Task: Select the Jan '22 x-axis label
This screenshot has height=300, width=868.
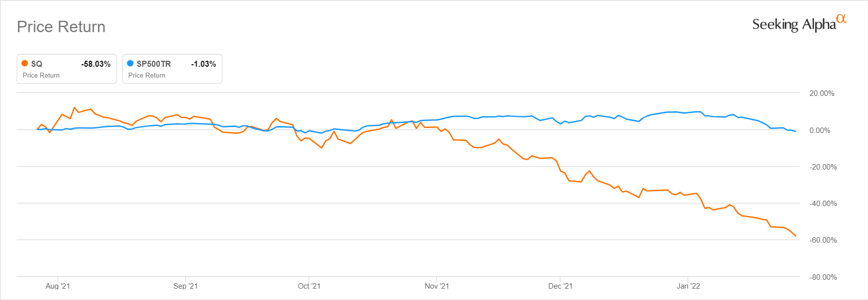Action: [x=688, y=286]
